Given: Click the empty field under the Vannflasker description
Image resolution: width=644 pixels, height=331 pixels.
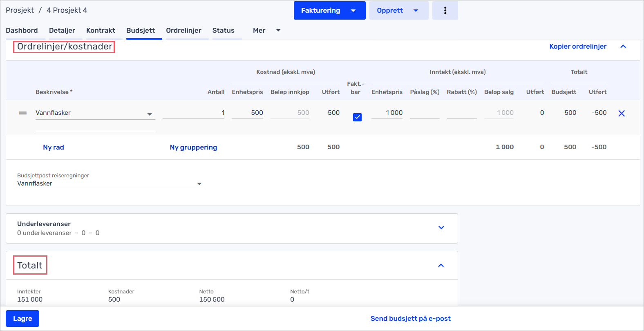Looking at the screenshot, I should click(95, 126).
